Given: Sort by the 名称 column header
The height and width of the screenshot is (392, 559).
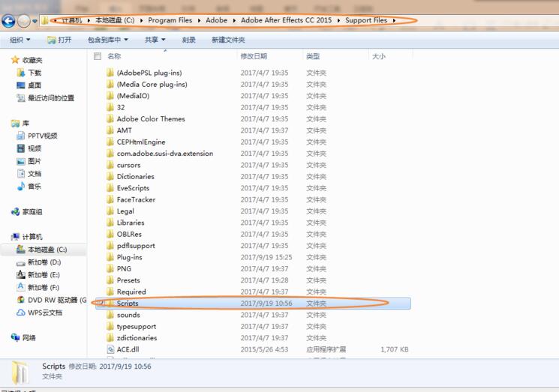Looking at the screenshot, I should point(114,56).
